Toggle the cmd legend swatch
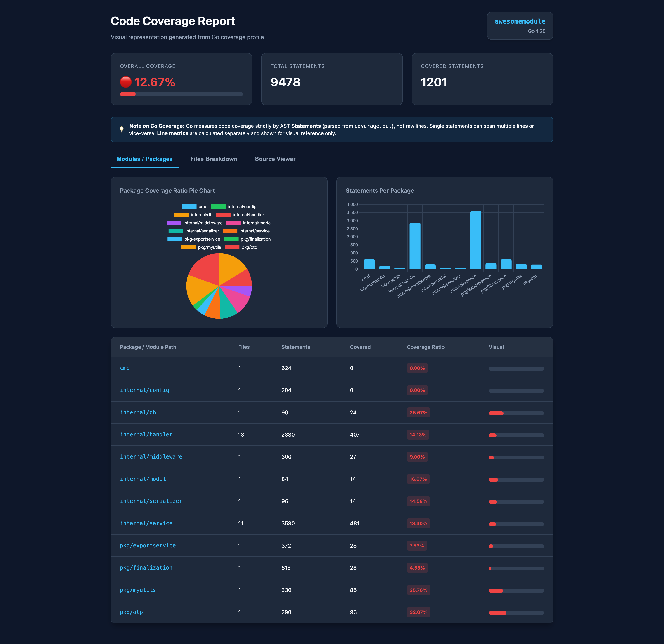The height and width of the screenshot is (644, 664). pos(189,206)
